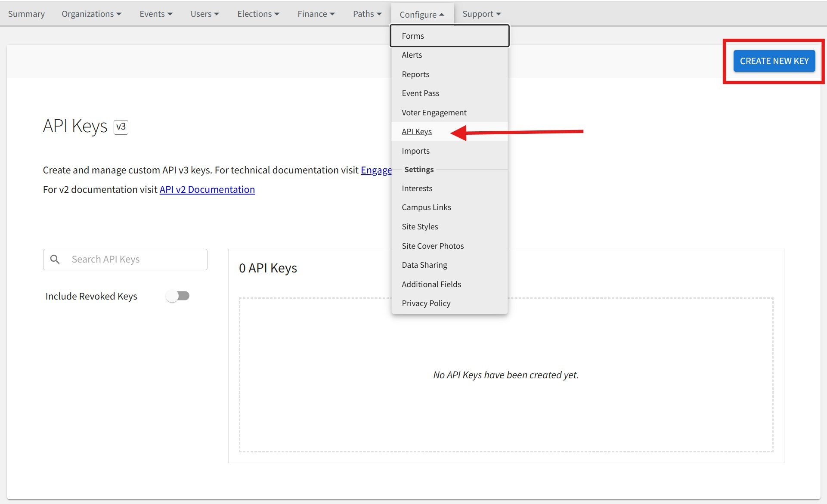Expand the Finance menu

pos(316,14)
